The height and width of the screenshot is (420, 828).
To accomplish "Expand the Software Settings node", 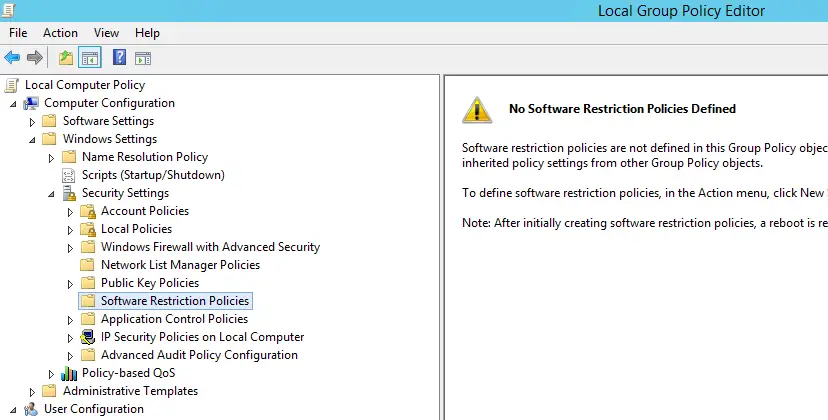I will point(32,122).
